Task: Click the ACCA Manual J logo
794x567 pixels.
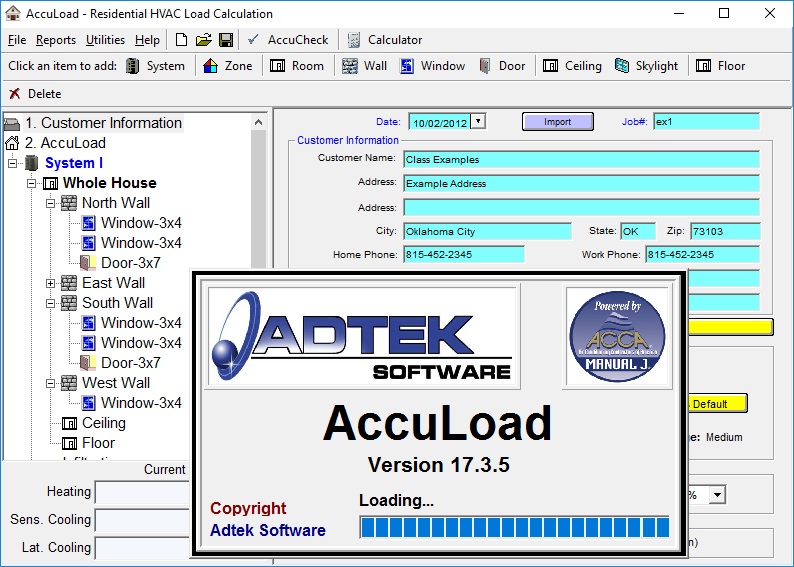Action: [x=617, y=337]
